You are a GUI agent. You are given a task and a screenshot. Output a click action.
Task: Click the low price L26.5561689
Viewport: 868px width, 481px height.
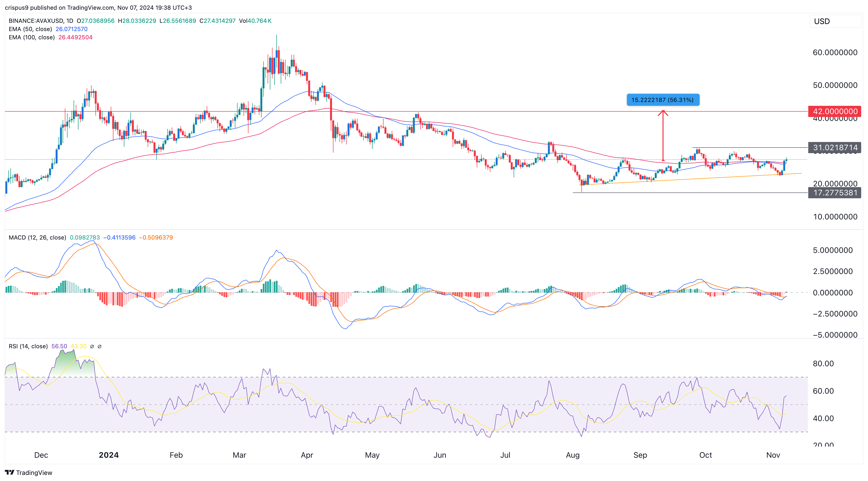[x=178, y=21]
